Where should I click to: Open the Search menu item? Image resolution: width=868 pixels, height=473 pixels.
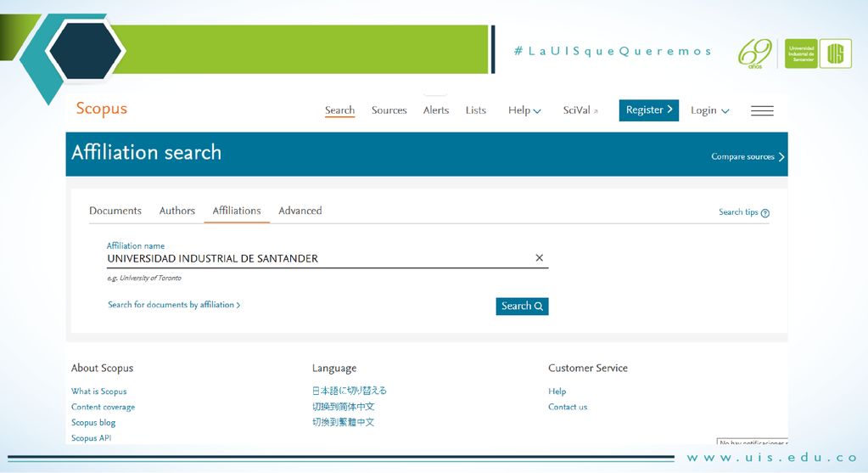339,110
